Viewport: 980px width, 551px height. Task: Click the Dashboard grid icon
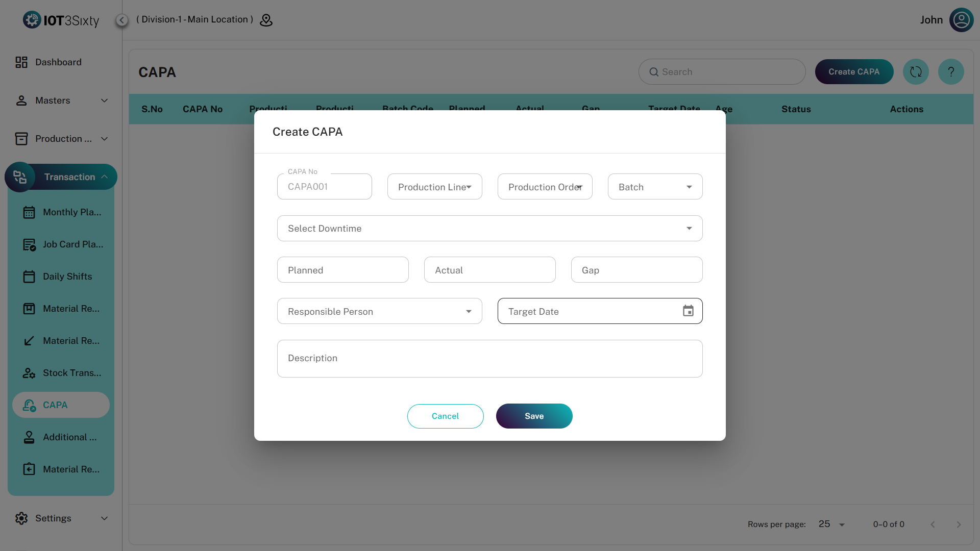click(x=21, y=62)
